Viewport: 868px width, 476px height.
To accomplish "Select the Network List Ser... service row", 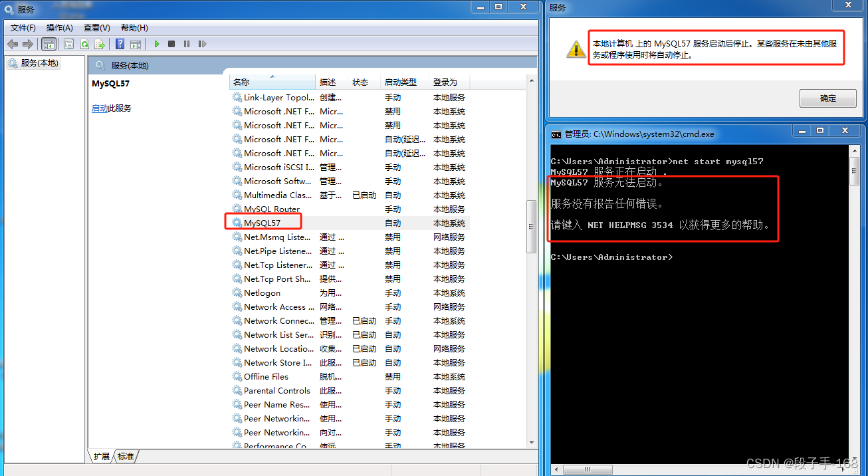I will tap(350, 335).
